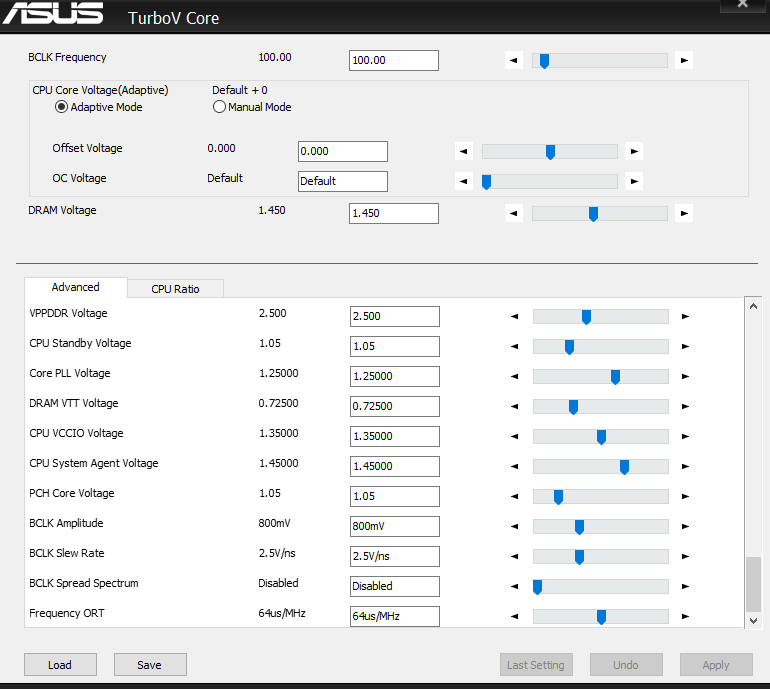Increase BCLK Slew Rate with right arrow
Screen dimensions: 770x689
point(686,556)
